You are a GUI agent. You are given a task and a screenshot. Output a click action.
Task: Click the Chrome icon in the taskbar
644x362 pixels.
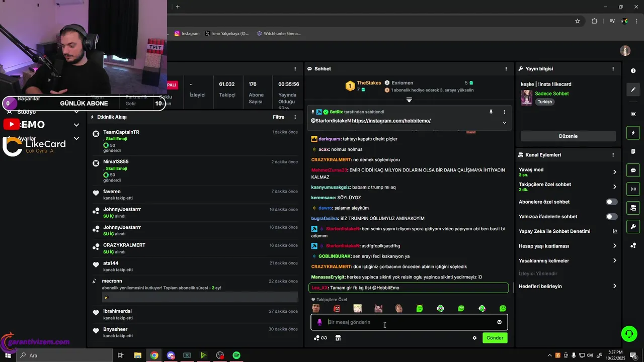point(154,355)
